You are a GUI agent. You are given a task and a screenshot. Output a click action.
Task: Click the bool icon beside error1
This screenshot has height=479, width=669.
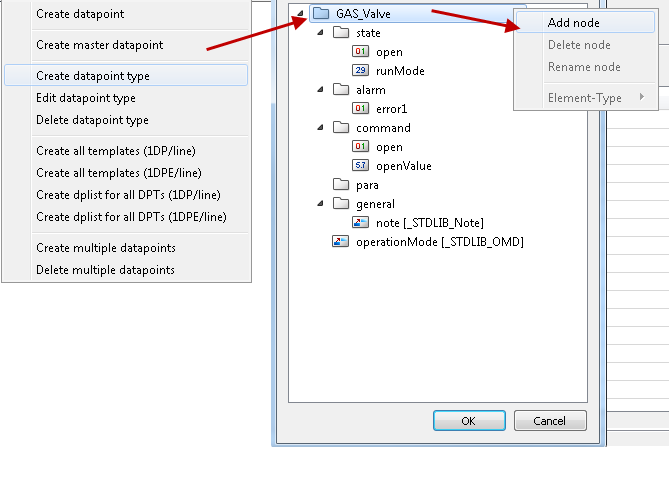pos(361,109)
